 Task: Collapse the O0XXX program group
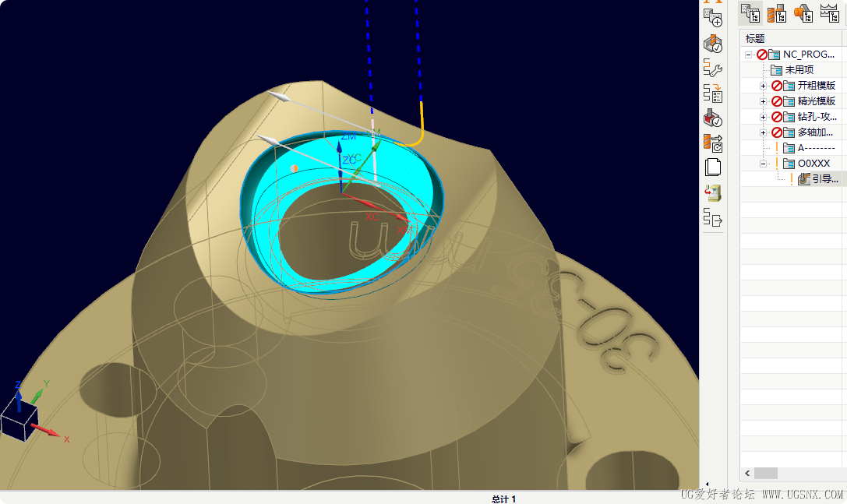coord(764,164)
